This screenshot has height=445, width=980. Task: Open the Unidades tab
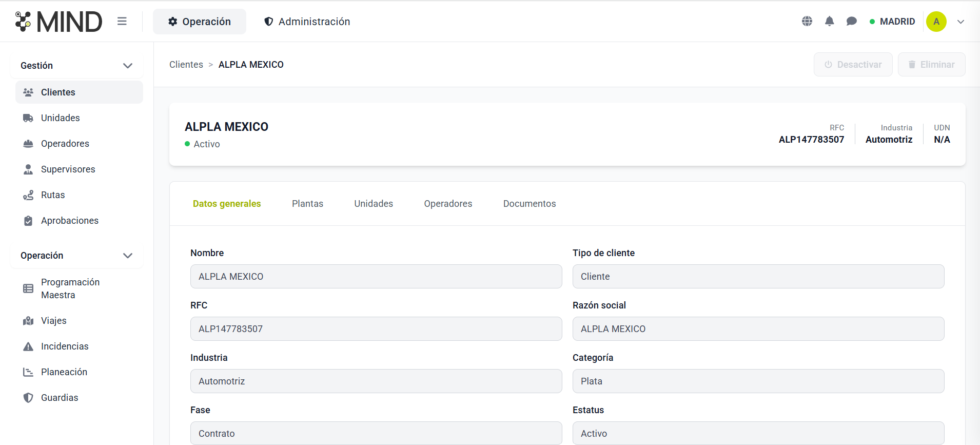pyautogui.click(x=374, y=204)
